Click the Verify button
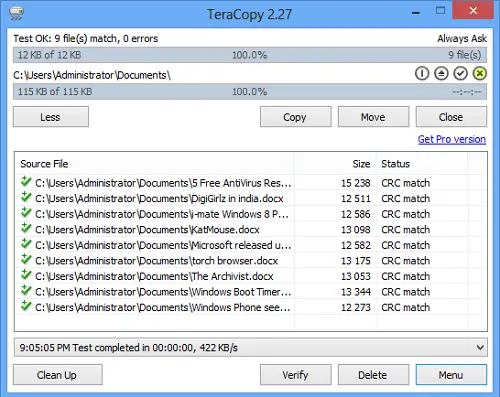Image resolution: width=500 pixels, height=397 pixels. point(296,375)
